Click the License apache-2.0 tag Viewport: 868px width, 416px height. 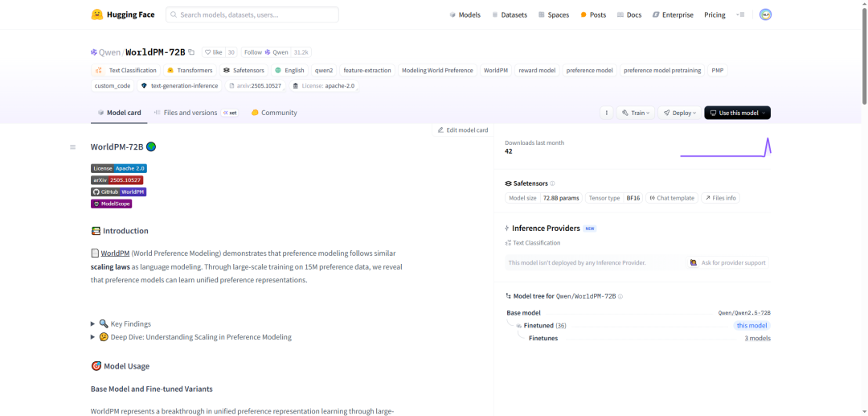click(324, 86)
